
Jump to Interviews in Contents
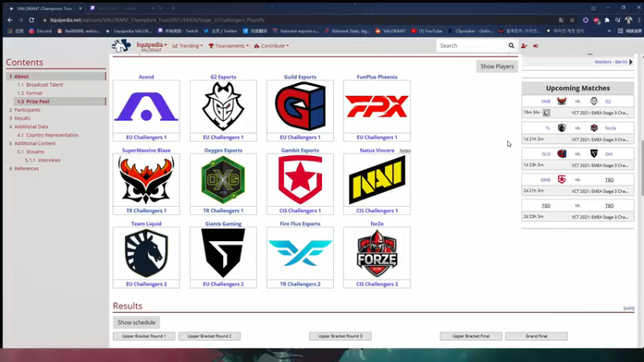49,160
